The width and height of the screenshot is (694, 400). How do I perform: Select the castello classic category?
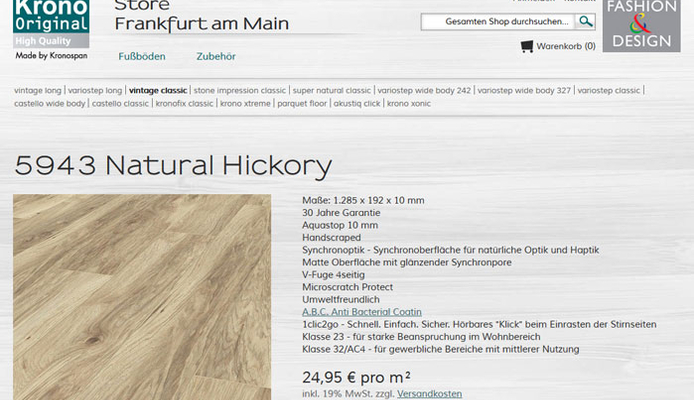[x=120, y=104]
